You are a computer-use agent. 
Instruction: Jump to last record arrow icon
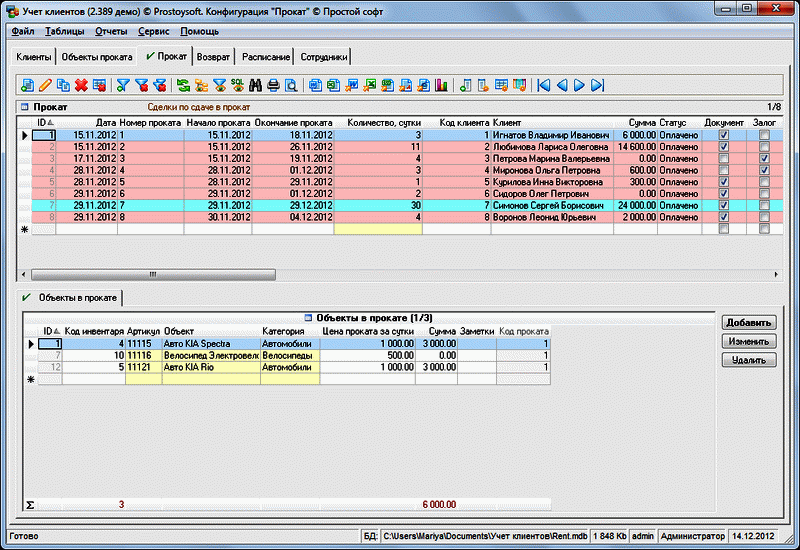click(x=597, y=85)
